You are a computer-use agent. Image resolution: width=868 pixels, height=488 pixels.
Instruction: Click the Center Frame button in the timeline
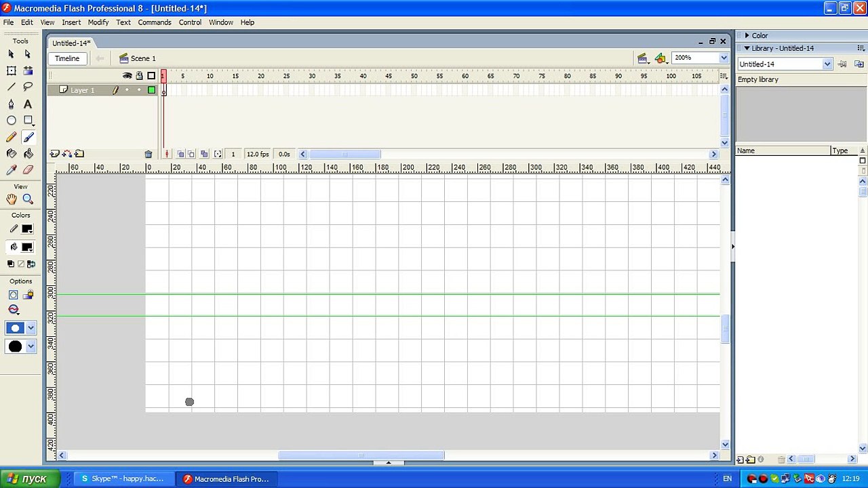[167, 155]
